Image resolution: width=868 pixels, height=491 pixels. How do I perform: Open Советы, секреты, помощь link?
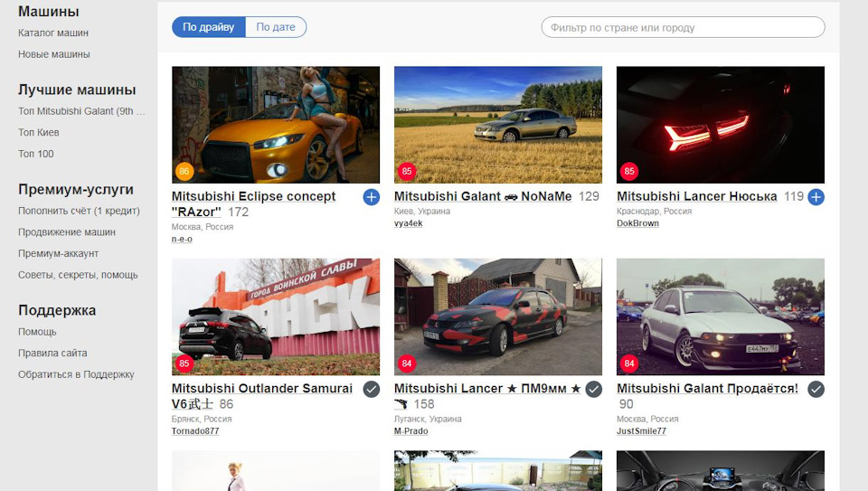(78, 275)
